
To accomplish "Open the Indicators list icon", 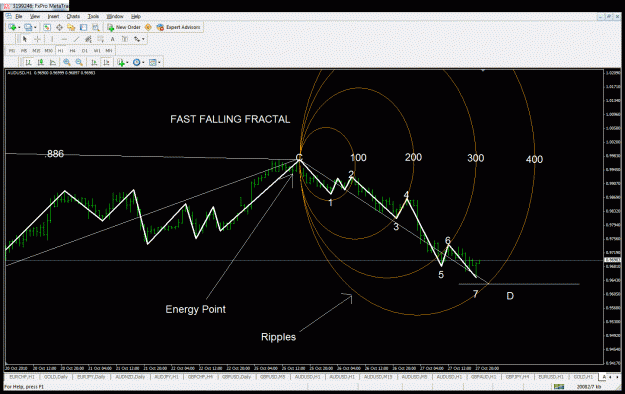I will 121,62.
